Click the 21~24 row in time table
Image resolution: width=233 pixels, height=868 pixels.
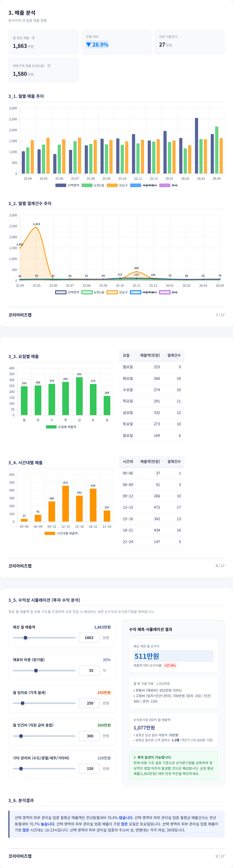tap(152, 542)
